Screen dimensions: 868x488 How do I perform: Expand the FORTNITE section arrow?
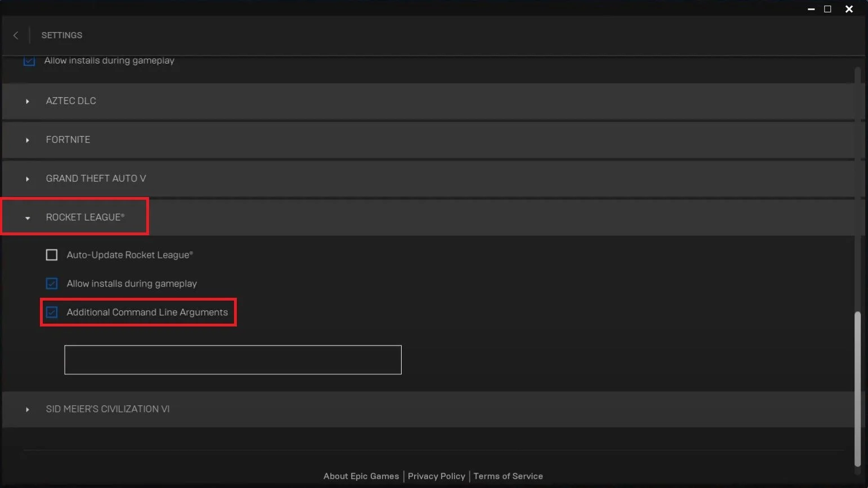click(x=27, y=140)
